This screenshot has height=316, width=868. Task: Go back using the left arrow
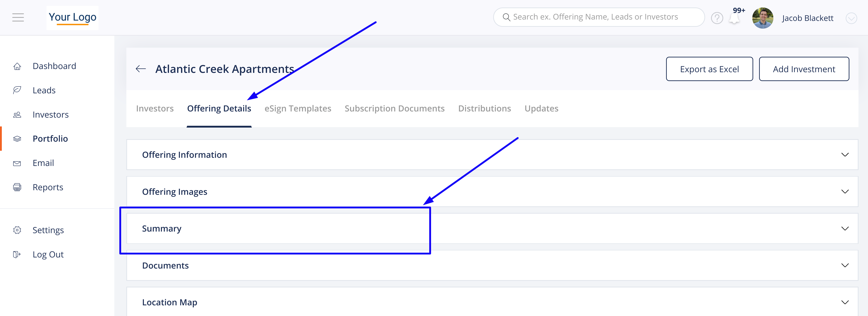(141, 69)
